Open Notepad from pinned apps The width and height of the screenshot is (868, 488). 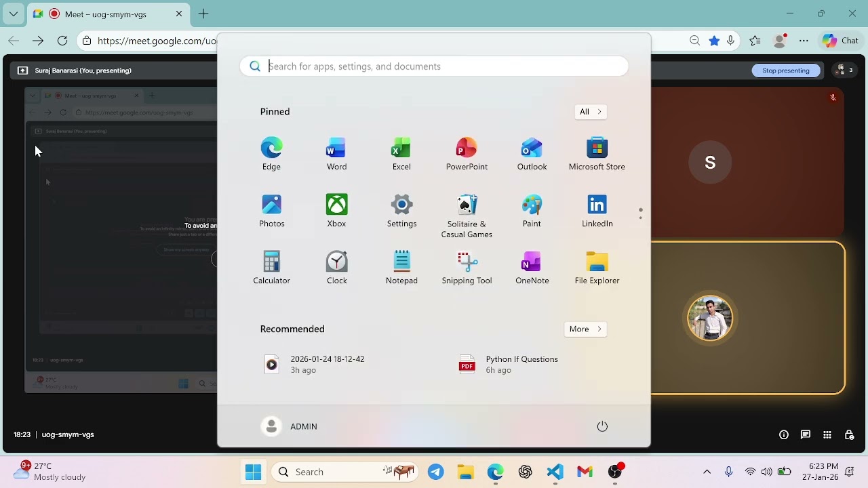(x=401, y=268)
